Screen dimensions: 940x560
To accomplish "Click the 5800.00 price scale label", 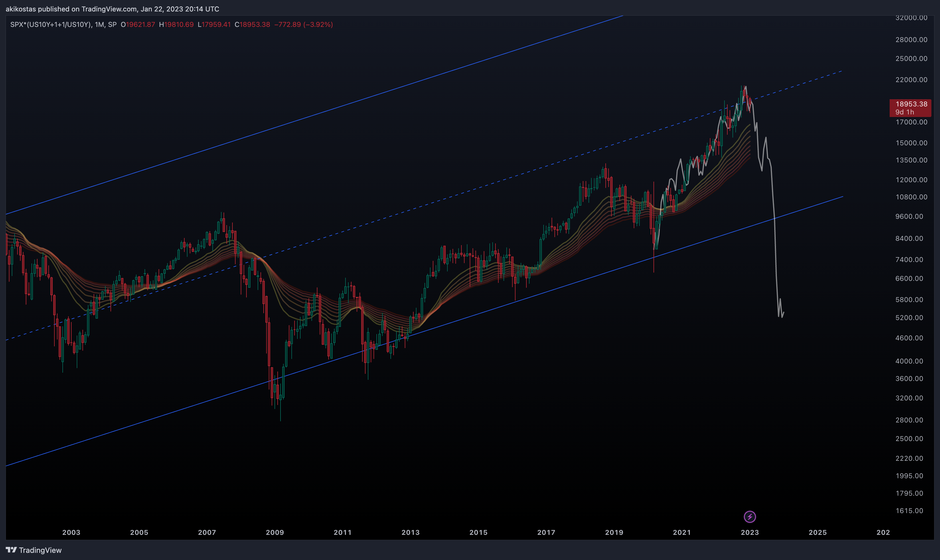I will click(x=909, y=300).
